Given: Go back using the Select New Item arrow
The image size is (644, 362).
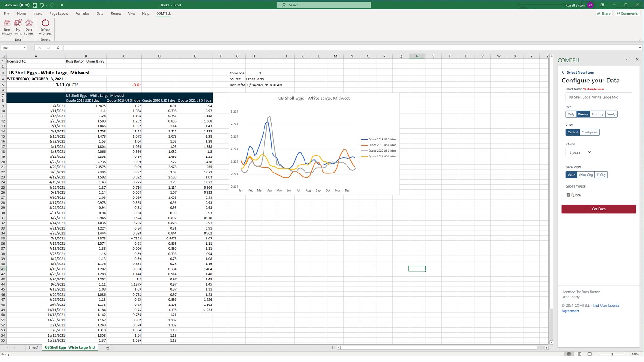Looking at the screenshot, I should coord(563,72).
